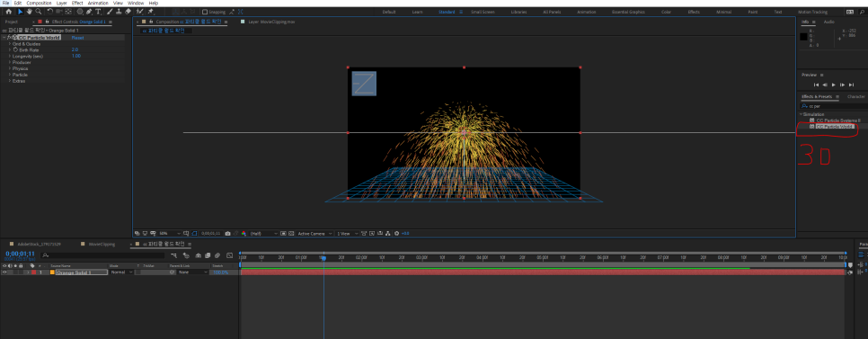Jump to first frame in Preview panel

tap(816, 85)
